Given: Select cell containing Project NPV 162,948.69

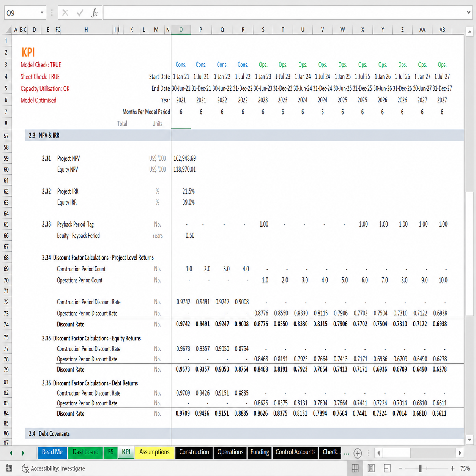Looking at the screenshot, I should point(184,158).
